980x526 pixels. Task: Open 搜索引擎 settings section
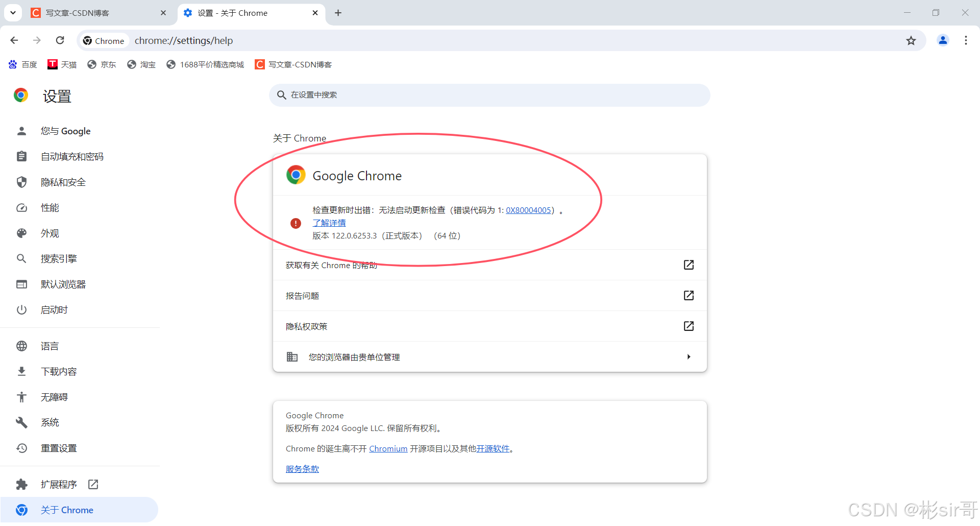[79, 259]
